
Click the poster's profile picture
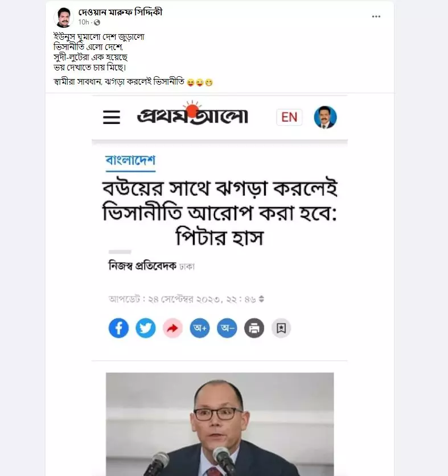tap(64, 17)
